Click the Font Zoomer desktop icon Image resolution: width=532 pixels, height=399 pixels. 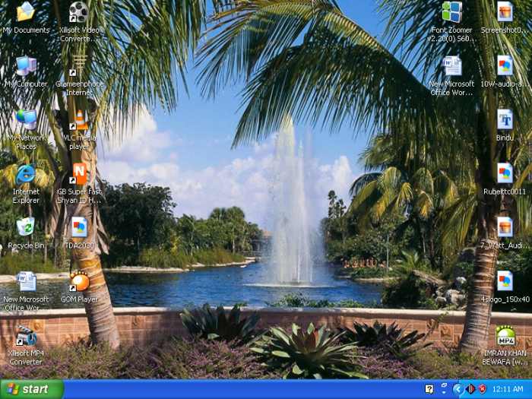[x=451, y=13]
